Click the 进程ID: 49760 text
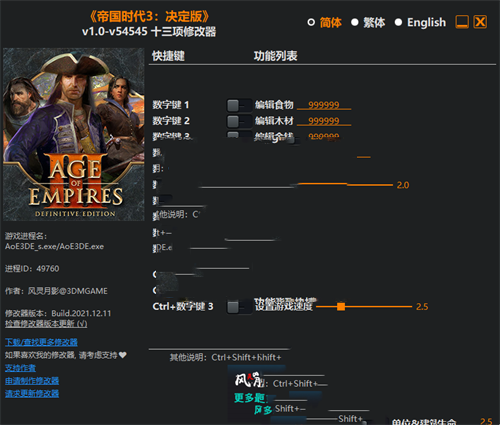 pos(32,269)
